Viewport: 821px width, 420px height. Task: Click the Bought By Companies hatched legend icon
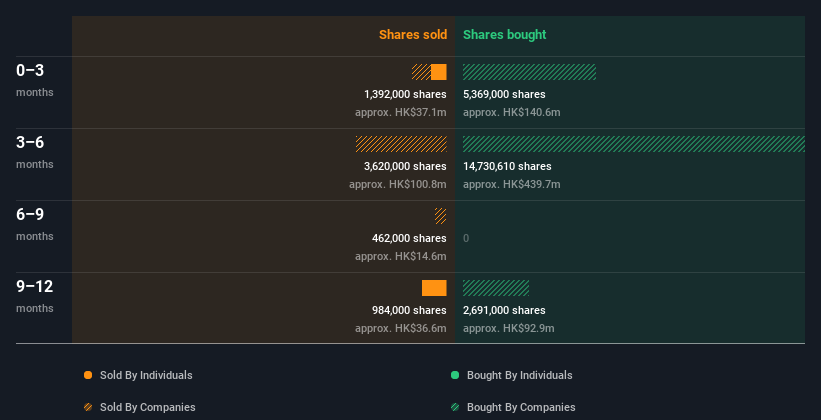click(x=455, y=407)
